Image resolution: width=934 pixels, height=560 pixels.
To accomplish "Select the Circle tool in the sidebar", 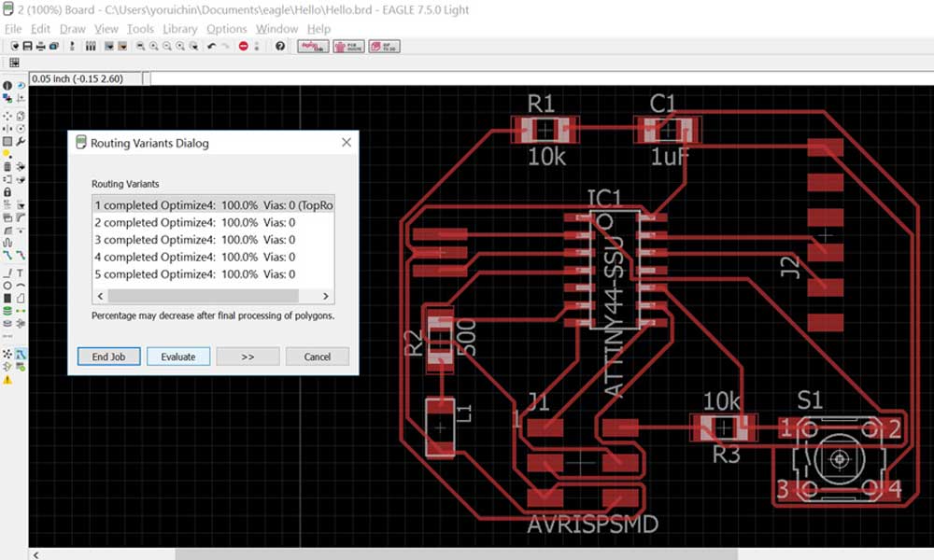I will click(7, 286).
